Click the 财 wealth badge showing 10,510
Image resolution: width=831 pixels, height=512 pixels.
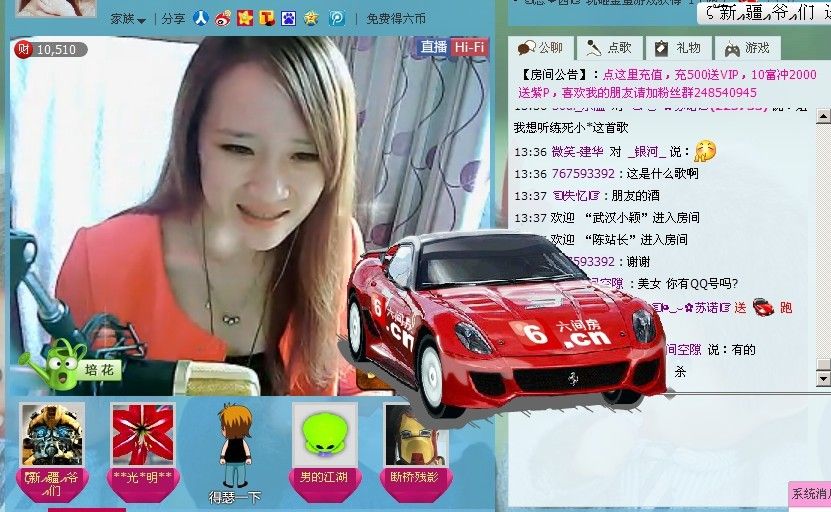point(50,49)
